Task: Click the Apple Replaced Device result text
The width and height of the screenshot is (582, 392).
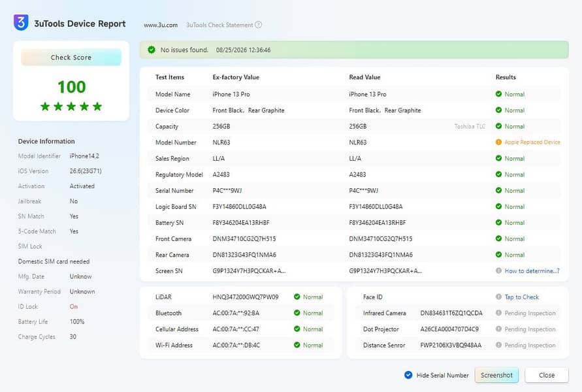Action: 532,142
